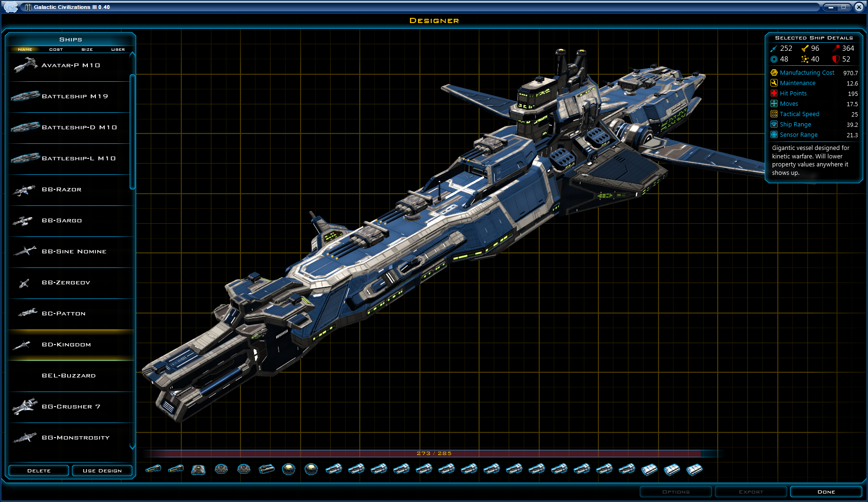This screenshot has height=502, width=868.
Task: Select the first dome-shaped module in component bar
Action: [x=198, y=469]
